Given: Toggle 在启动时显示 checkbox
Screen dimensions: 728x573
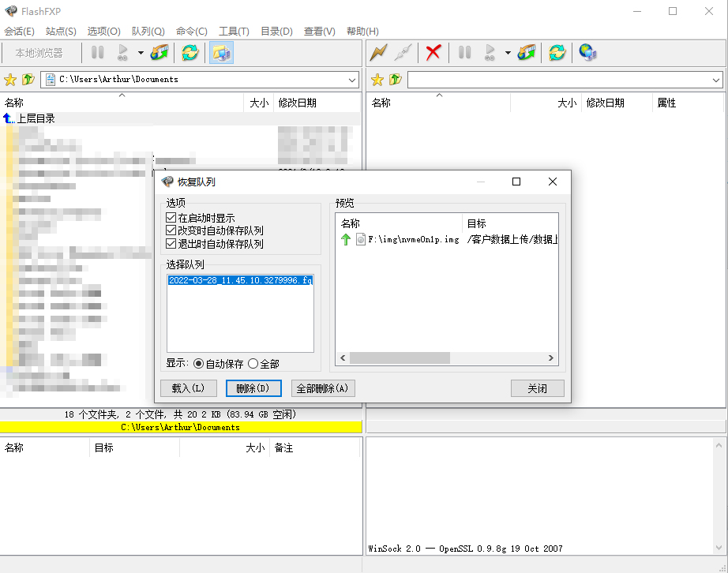Looking at the screenshot, I should [171, 218].
